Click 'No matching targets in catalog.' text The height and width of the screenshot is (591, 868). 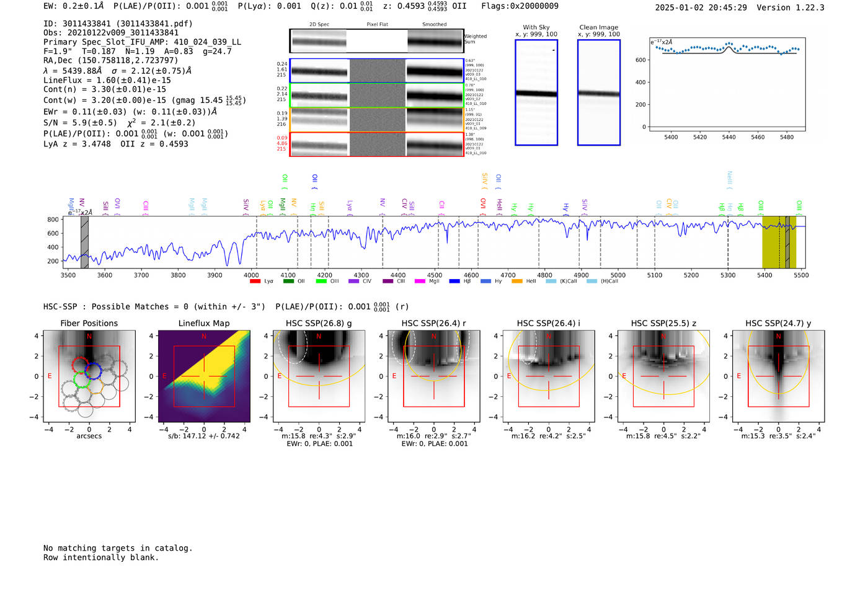tap(118, 548)
